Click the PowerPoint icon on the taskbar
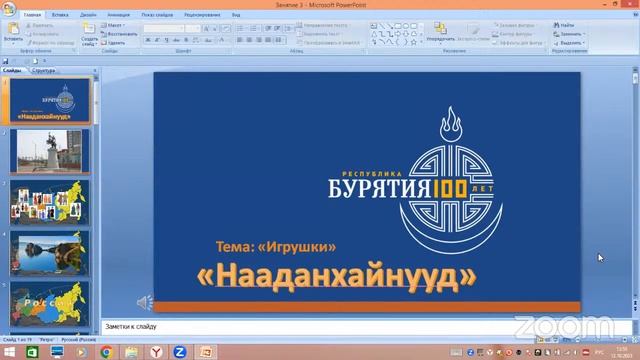 tap(205, 352)
